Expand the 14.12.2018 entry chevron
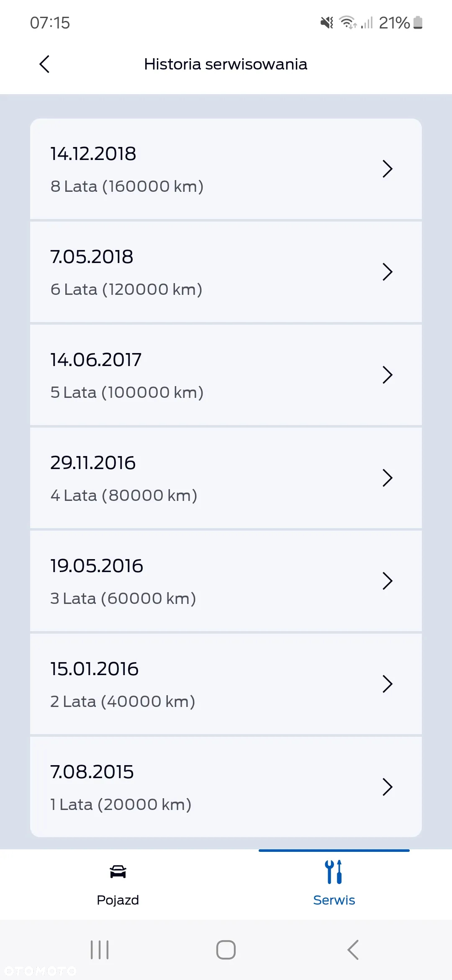The height and width of the screenshot is (980, 452). pyautogui.click(x=388, y=169)
